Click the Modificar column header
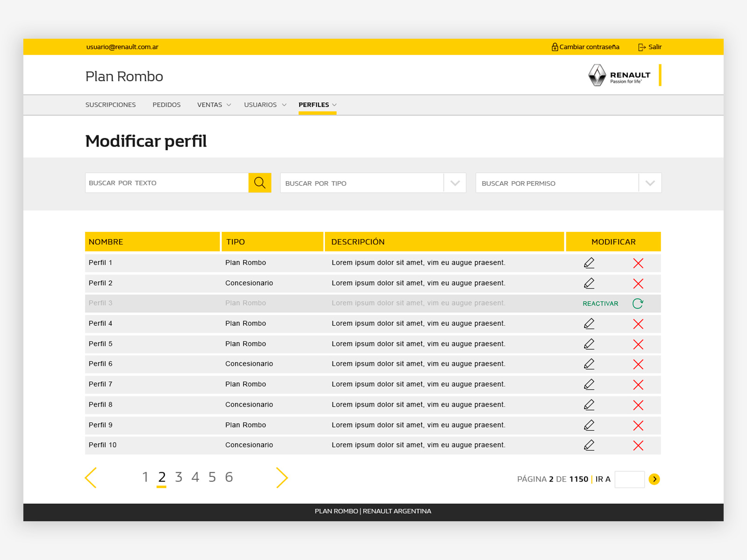 (x=613, y=242)
